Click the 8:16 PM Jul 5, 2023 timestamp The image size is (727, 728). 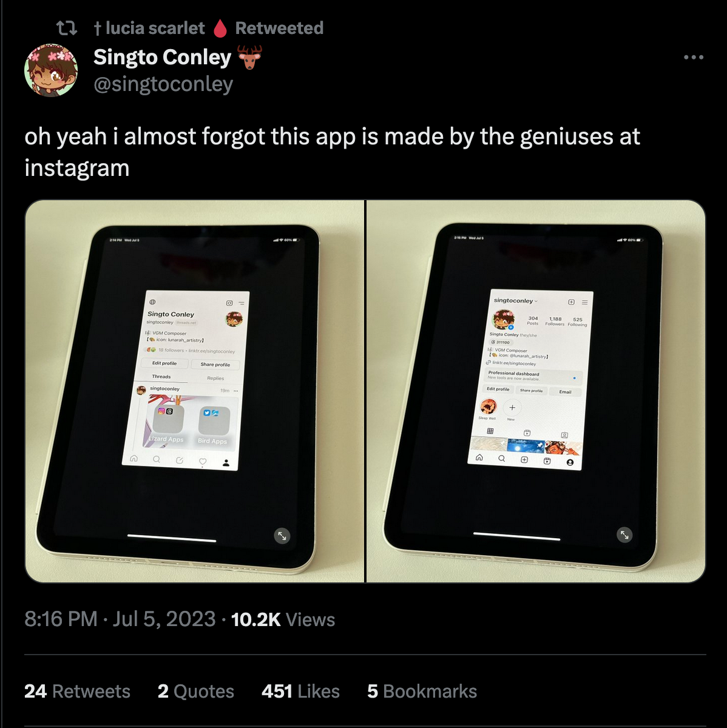pyautogui.click(x=120, y=619)
